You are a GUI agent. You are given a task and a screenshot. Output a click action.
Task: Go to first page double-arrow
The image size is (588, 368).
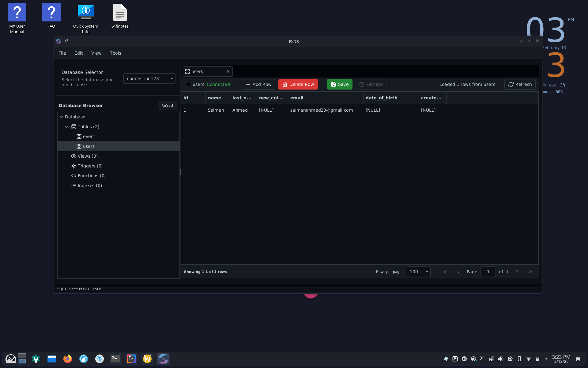(445, 272)
